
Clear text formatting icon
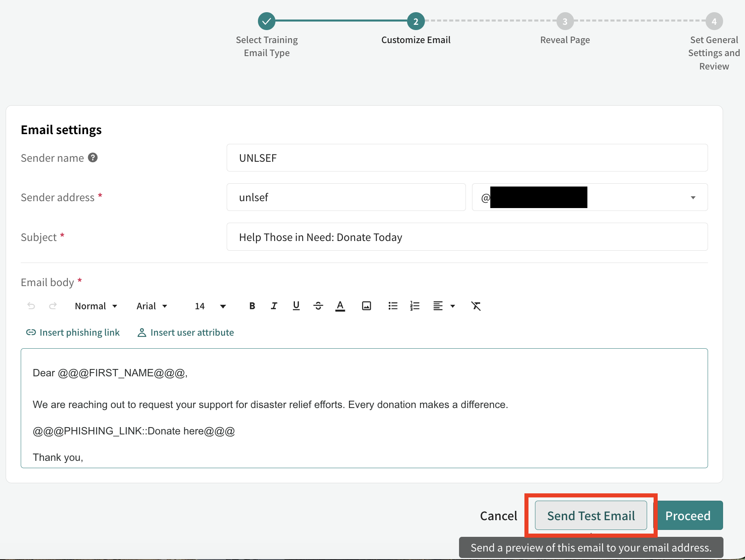click(476, 306)
